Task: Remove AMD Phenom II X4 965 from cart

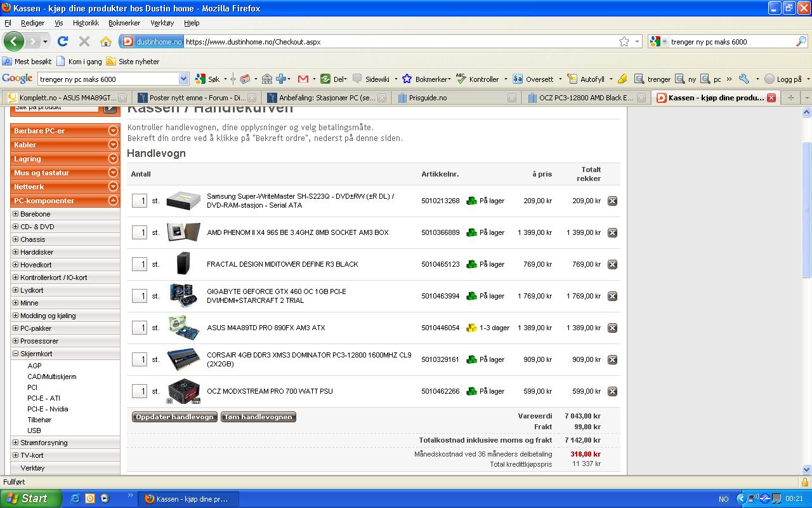Action: pos(612,232)
